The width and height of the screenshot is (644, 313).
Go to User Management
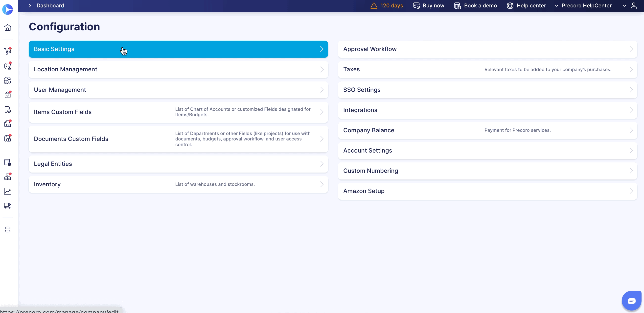pyautogui.click(x=178, y=90)
